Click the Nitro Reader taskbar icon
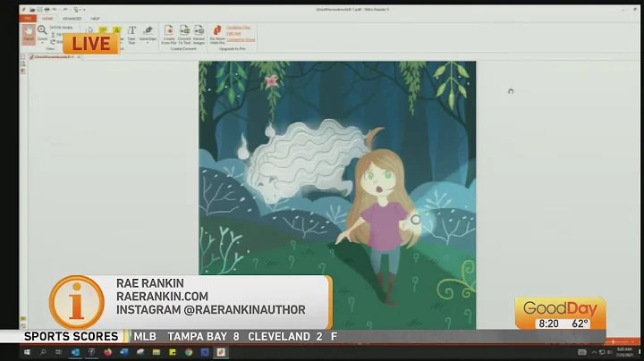 point(221,352)
